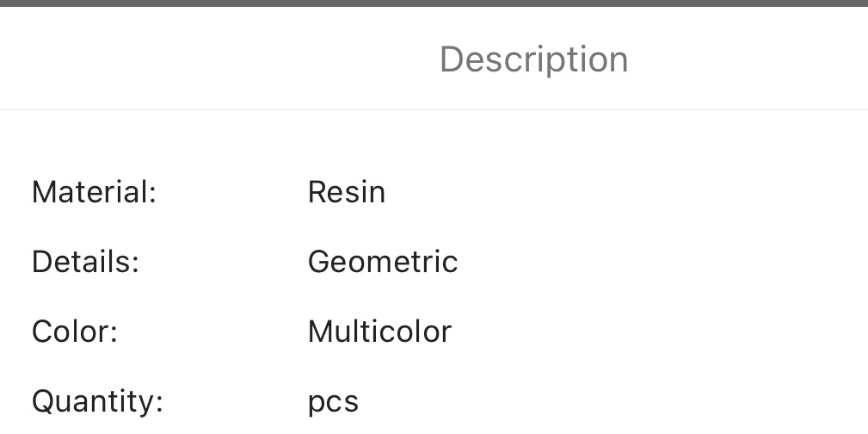The width and height of the screenshot is (868, 434).
Task: Select the Multicolor color value
Action: (x=379, y=332)
